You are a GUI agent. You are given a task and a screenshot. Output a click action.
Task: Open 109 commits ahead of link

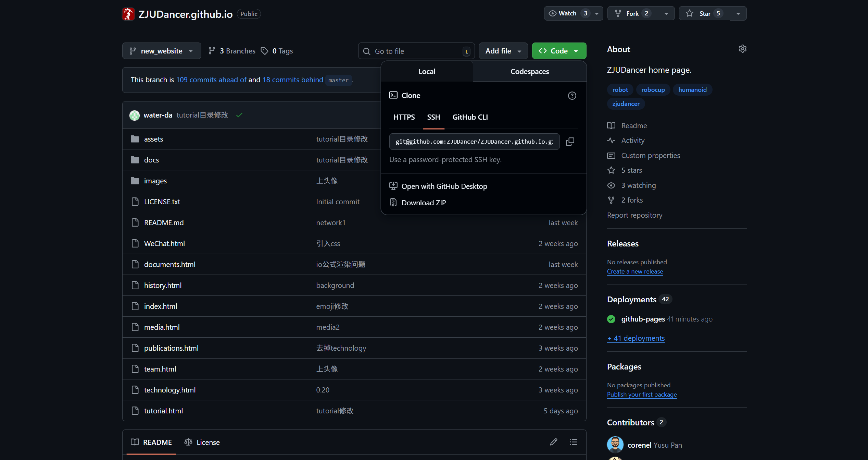pos(211,80)
